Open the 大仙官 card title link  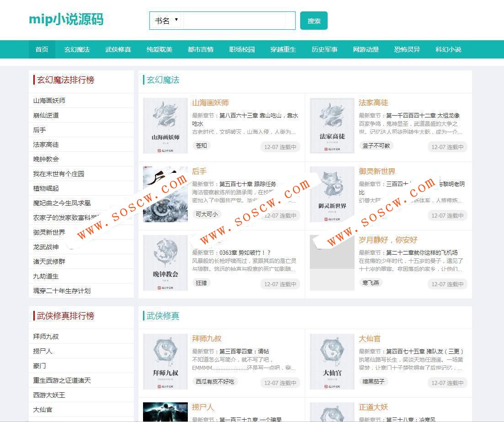point(370,339)
